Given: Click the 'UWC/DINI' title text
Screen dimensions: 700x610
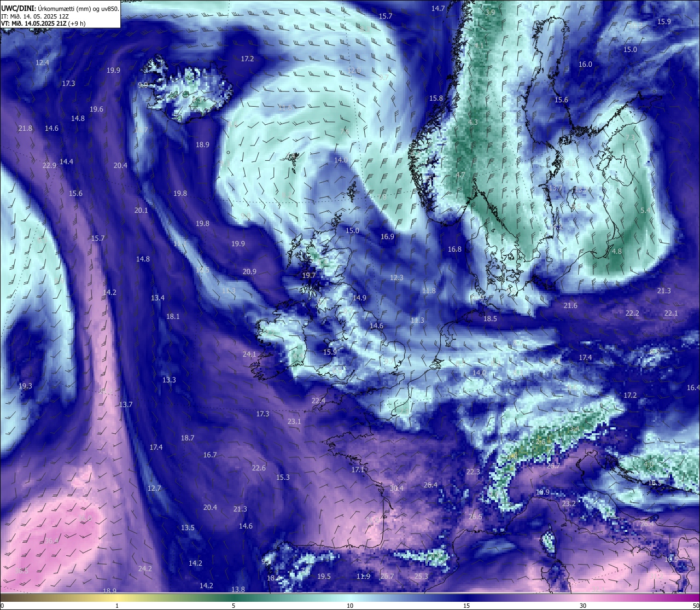Looking at the screenshot, I should coord(18,8).
